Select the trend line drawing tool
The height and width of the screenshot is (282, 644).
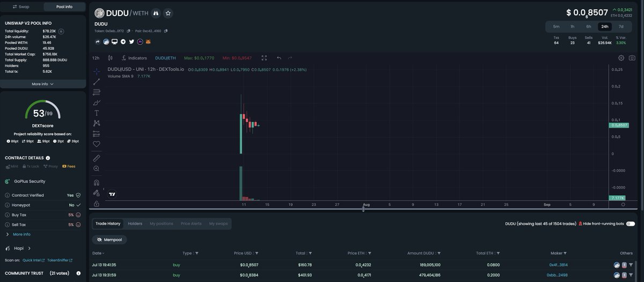(x=97, y=81)
